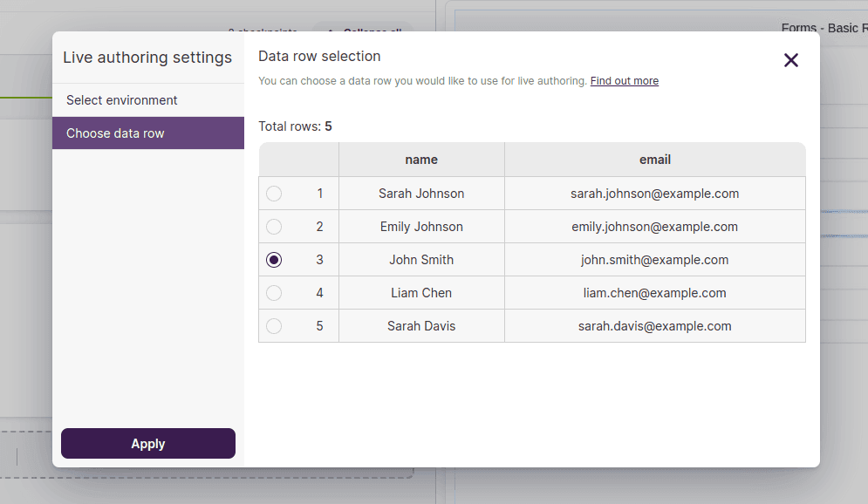The height and width of the screenshot is (504, 868).
Task: Pick Sarah Davis's row with its radio button
Action: pyautogui.click(x=274, y=325)
